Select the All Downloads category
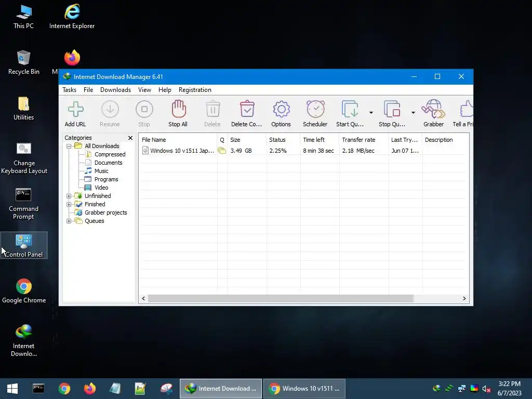This screenshot has width=532, height=399. (x=102, y=146)
